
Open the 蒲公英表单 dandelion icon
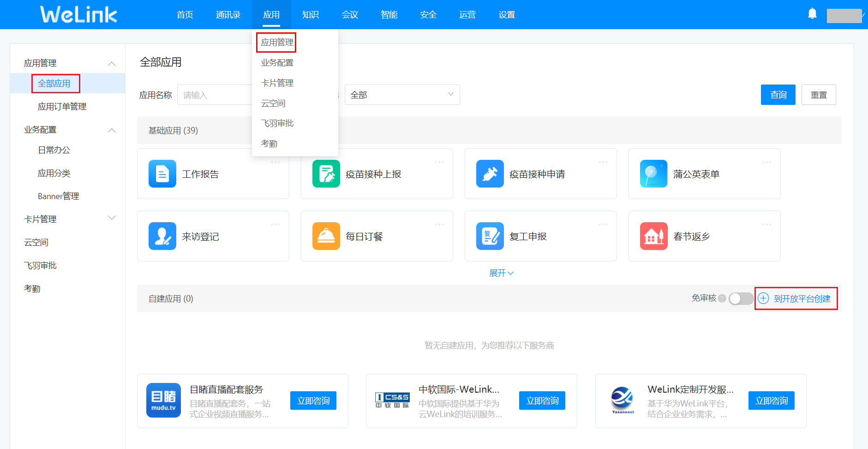(653, 174)
